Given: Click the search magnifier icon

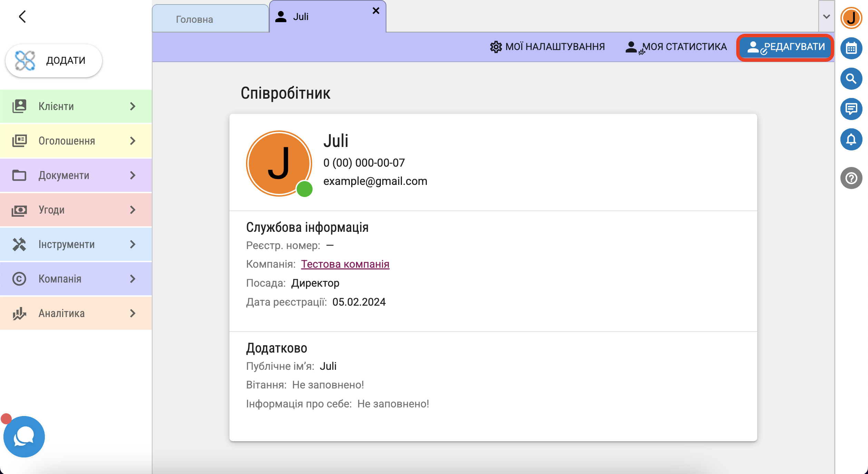Looking at the screenshot, I should [x=851, y=79].
